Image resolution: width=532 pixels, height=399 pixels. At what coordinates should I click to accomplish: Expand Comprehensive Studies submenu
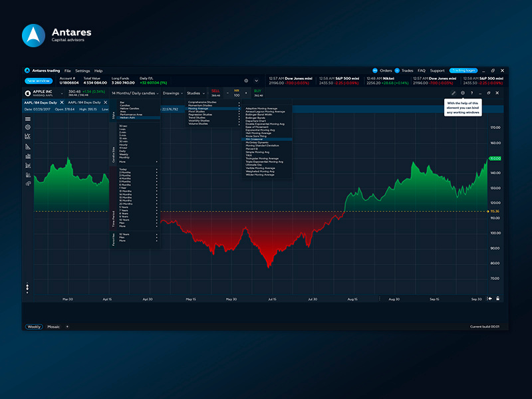pyautogui.click(x=213, y=102)
